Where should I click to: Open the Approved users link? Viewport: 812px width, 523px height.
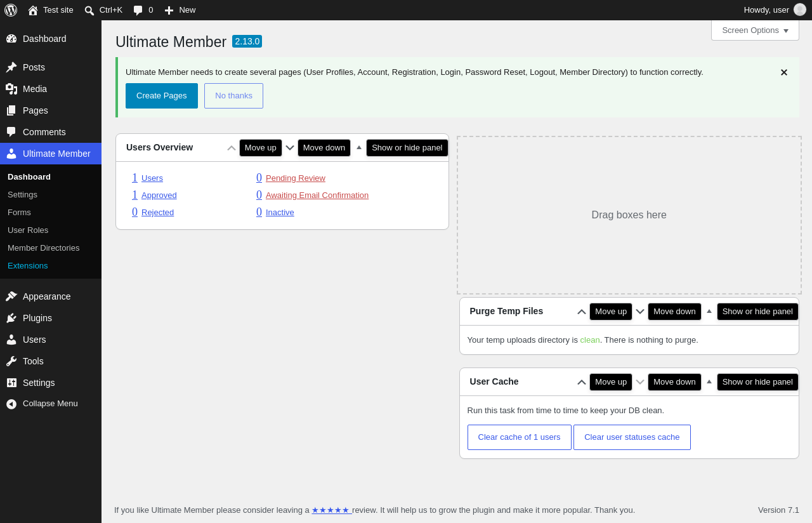pyautogui.click(x=159, y=195)
